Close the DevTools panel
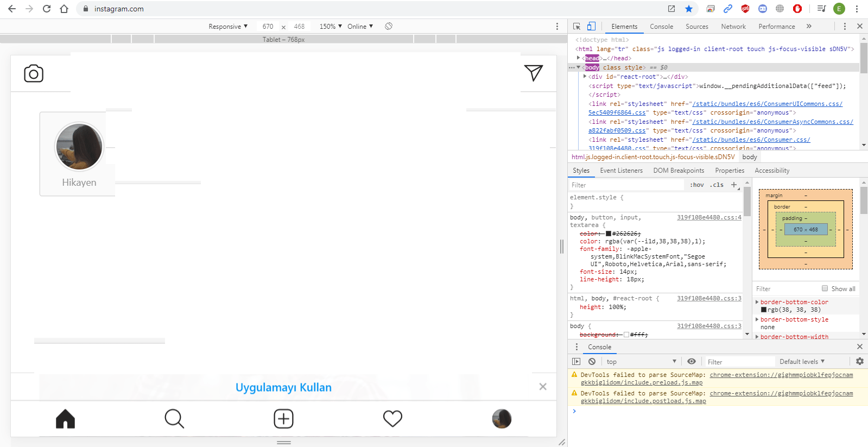The image size is (868, 447). (x=860, y=26)
